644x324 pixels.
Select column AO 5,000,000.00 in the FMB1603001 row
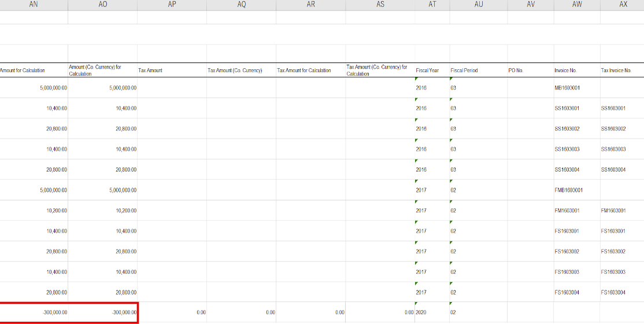click(x=103, y=190)
